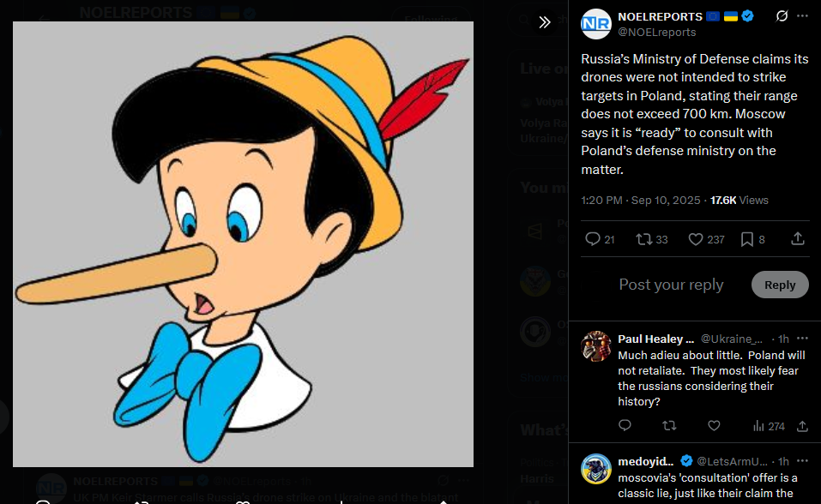View analytics for Paul Healey's reply
This screenshot has height=504, width=821.
click(768, 426)
